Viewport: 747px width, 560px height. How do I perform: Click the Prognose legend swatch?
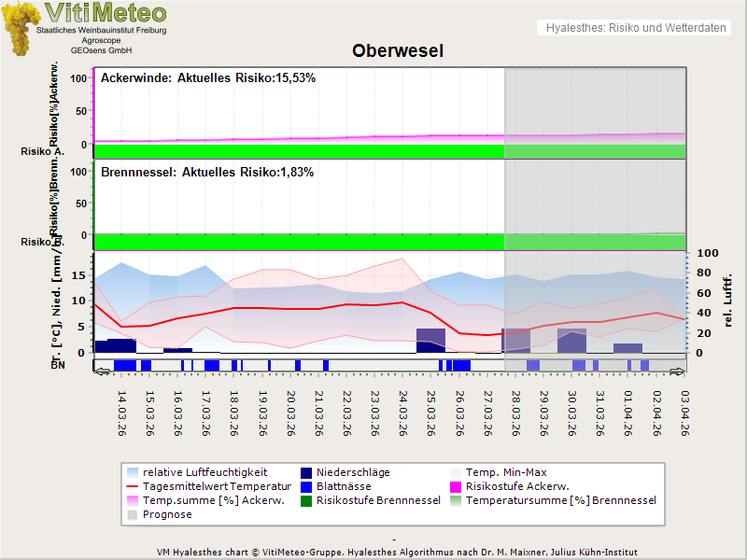click(134, 514)
